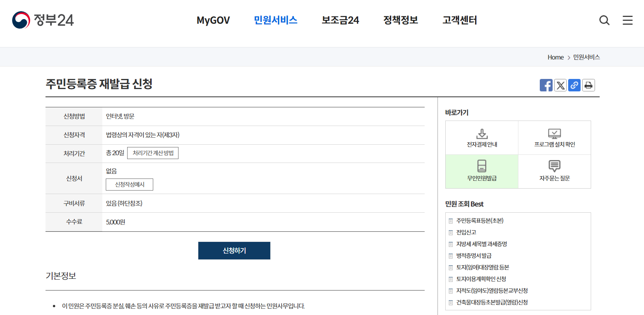Click the 신청서 row label

point(74,178)
